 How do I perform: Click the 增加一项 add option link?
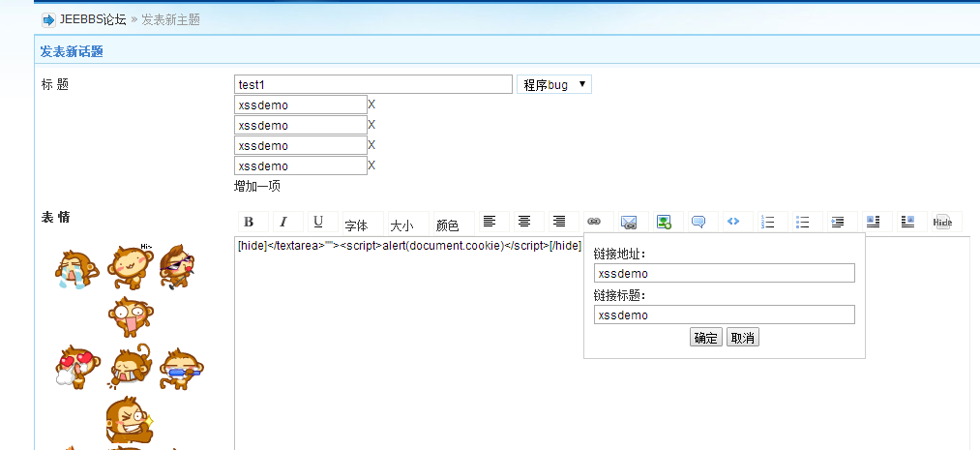[x=257, y=186]
